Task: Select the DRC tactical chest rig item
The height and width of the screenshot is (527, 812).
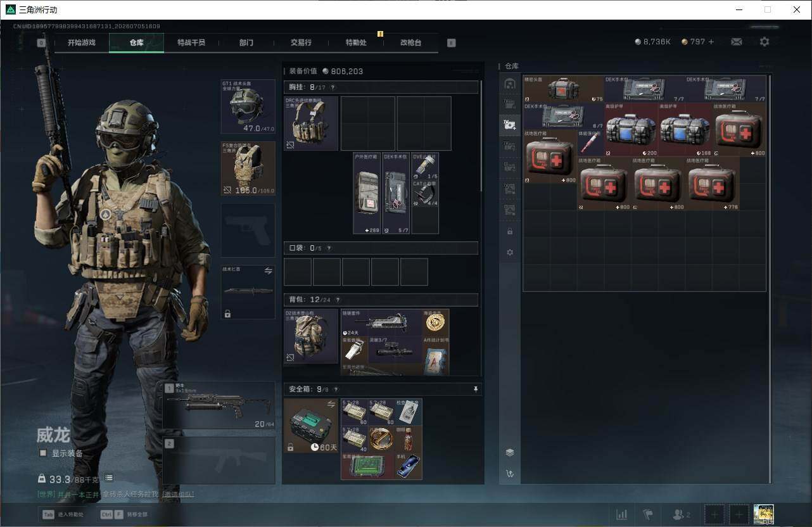Action: [x=311, y=124]
